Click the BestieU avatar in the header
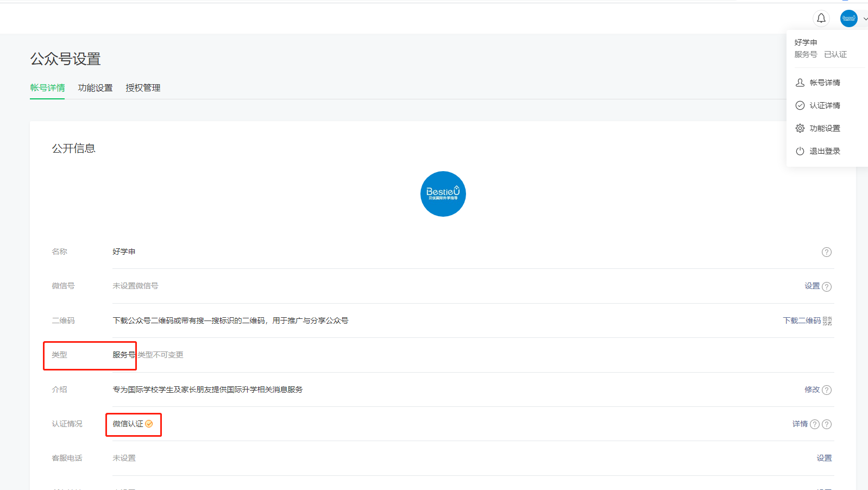 click(x=849, y=18)
